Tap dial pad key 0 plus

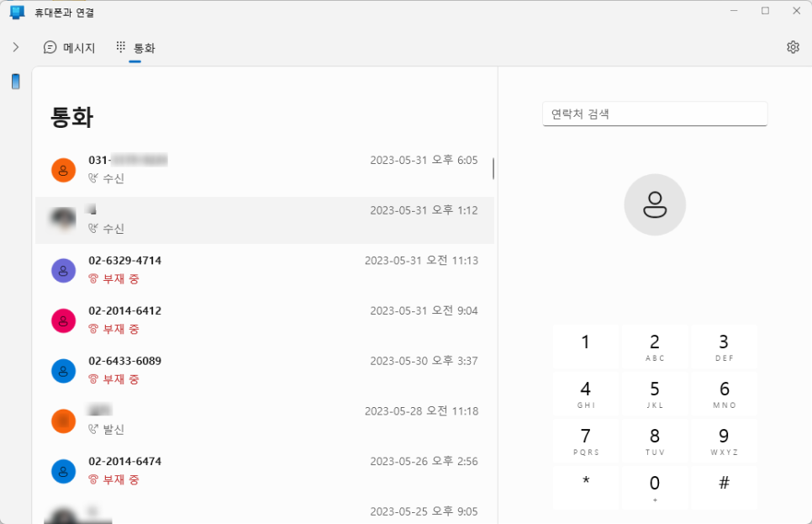655,488
